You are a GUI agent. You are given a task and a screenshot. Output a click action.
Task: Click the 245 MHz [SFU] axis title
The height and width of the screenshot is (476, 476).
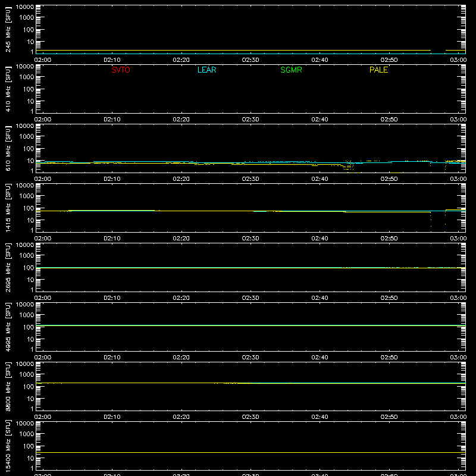coord(8,29)
